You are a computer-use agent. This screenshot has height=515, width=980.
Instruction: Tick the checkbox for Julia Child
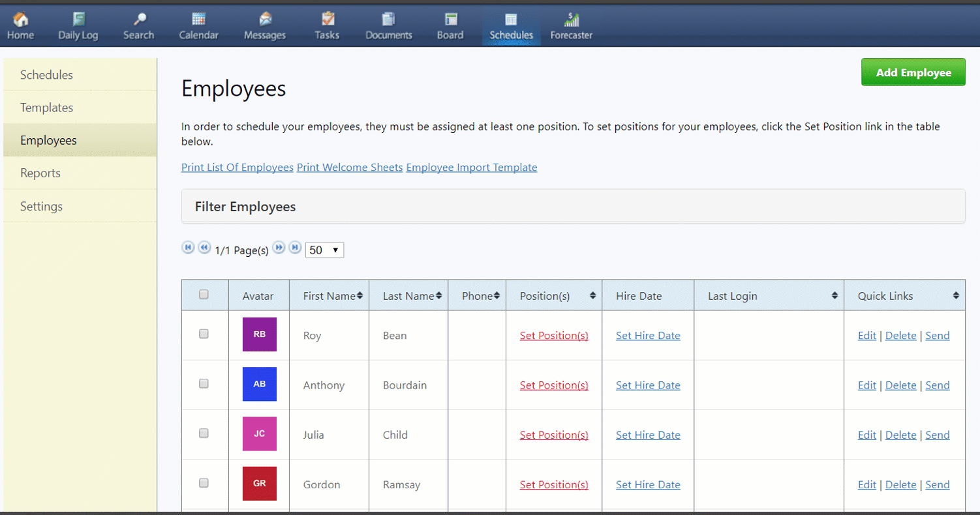204,434
